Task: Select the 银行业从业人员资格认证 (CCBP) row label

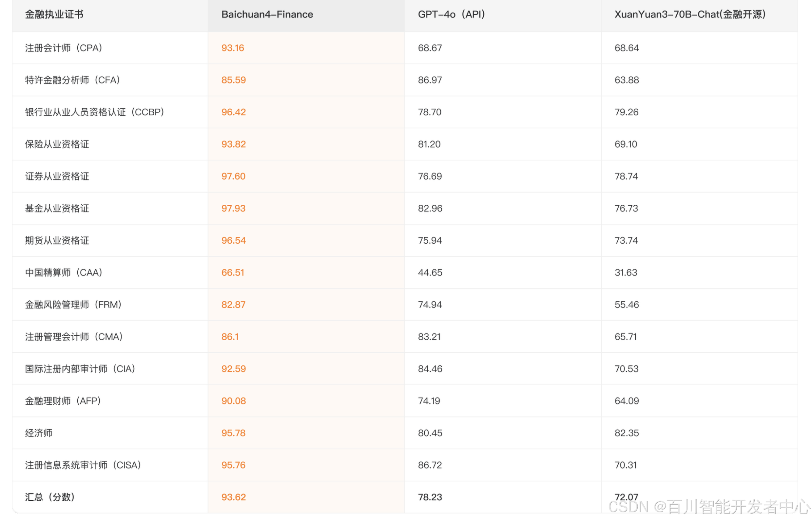Action: (95, 112)
